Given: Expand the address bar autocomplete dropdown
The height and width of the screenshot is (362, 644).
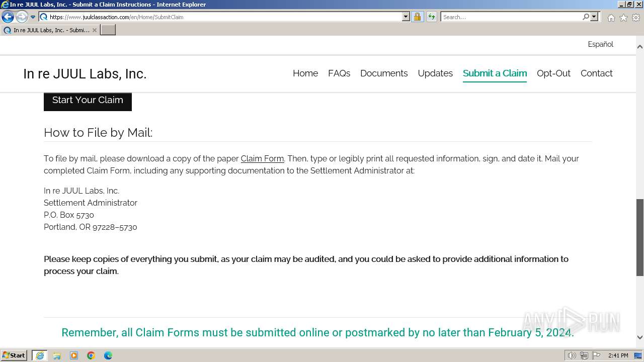Looking at the screenshot, I should coord(406,17).
